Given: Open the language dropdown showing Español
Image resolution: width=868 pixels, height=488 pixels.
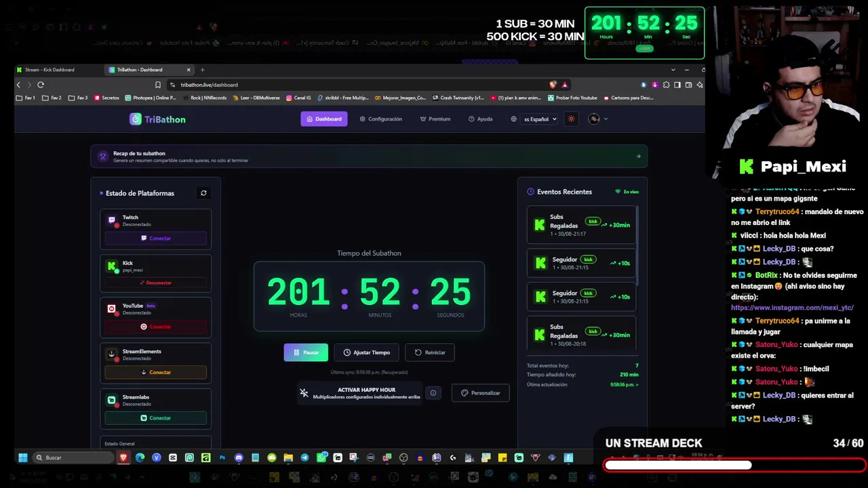Looking at the screenshot, I should 540,119.
